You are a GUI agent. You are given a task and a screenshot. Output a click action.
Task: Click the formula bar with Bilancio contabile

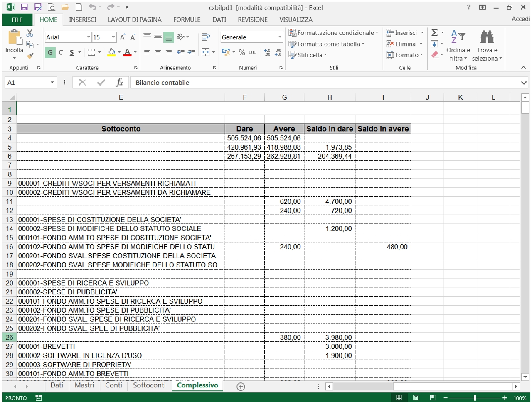coord(325,83)
